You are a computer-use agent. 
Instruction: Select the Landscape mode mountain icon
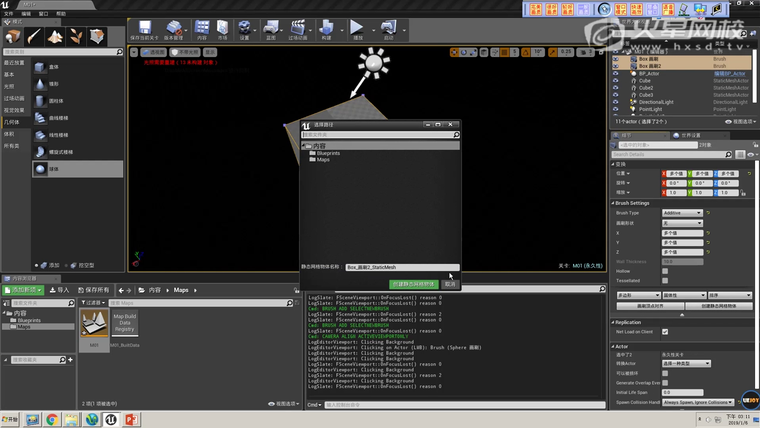(56, 36)
